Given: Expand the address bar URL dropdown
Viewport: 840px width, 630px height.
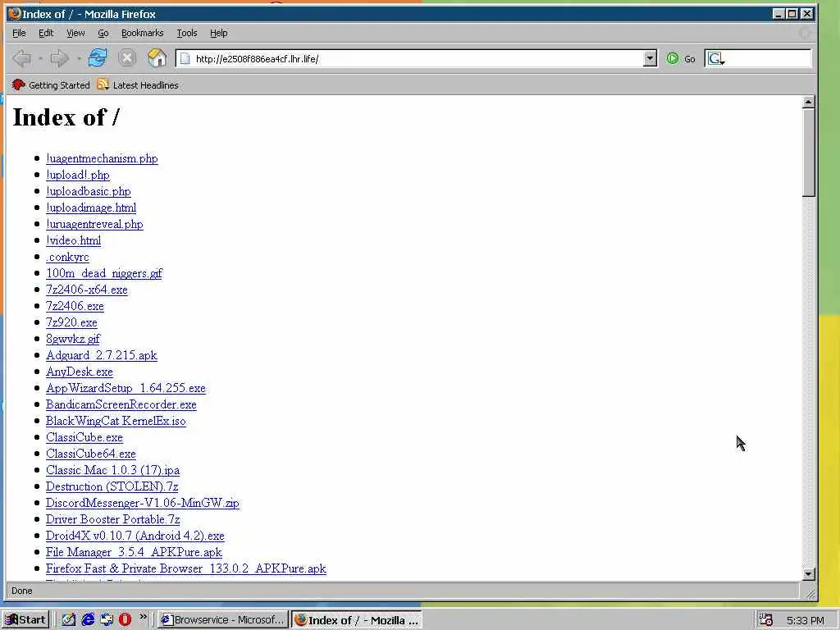Looking at the screenshot, I should (650, 58).
